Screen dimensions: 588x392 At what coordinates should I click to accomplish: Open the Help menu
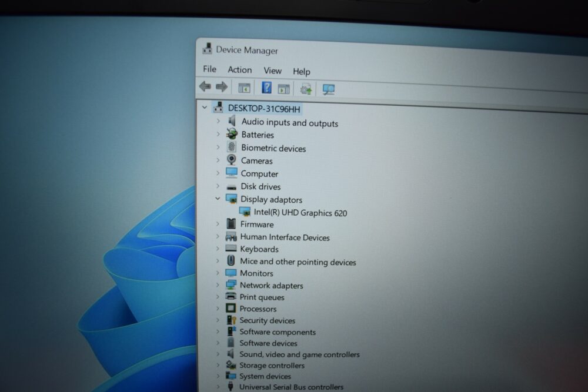[302, 71]
